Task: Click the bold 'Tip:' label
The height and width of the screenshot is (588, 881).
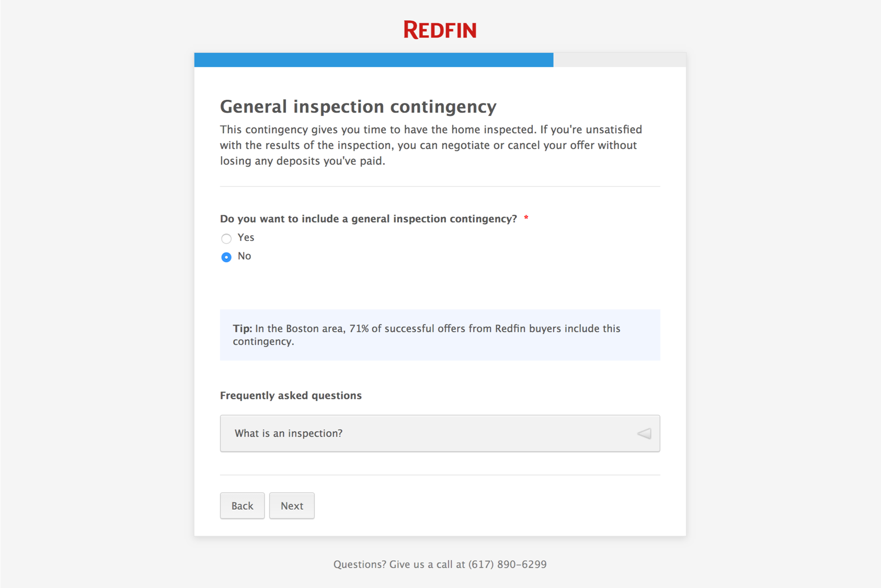Action: click(x=243, y=329)
